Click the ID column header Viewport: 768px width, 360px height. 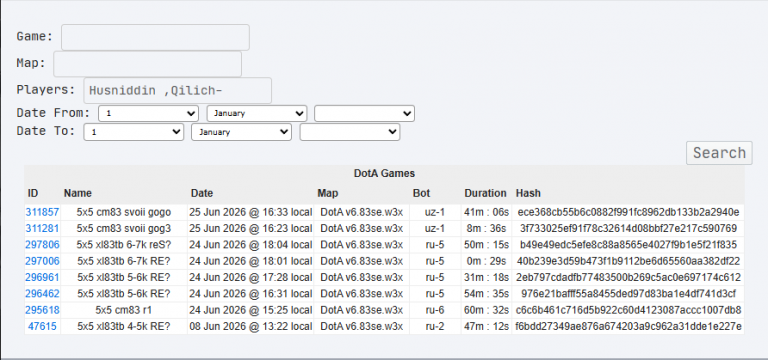32,193
